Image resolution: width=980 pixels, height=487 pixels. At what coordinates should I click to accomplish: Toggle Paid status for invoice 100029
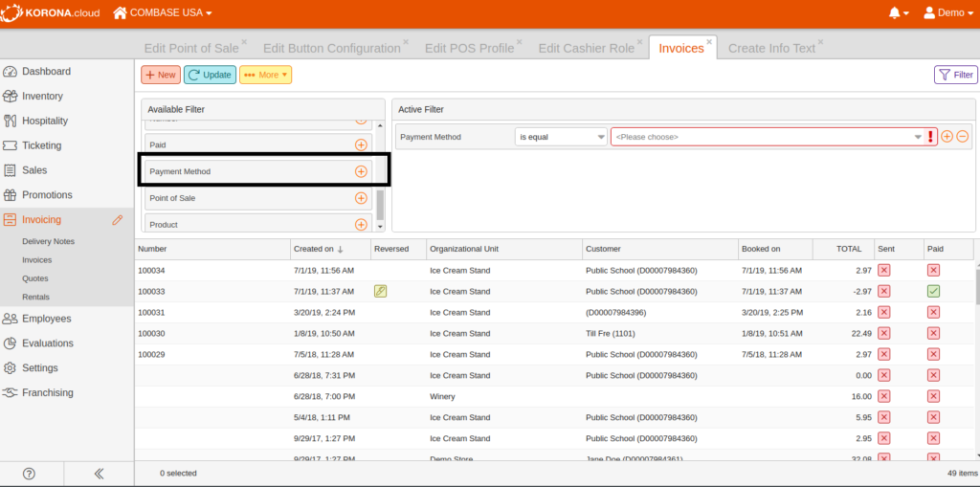point(933,354)
